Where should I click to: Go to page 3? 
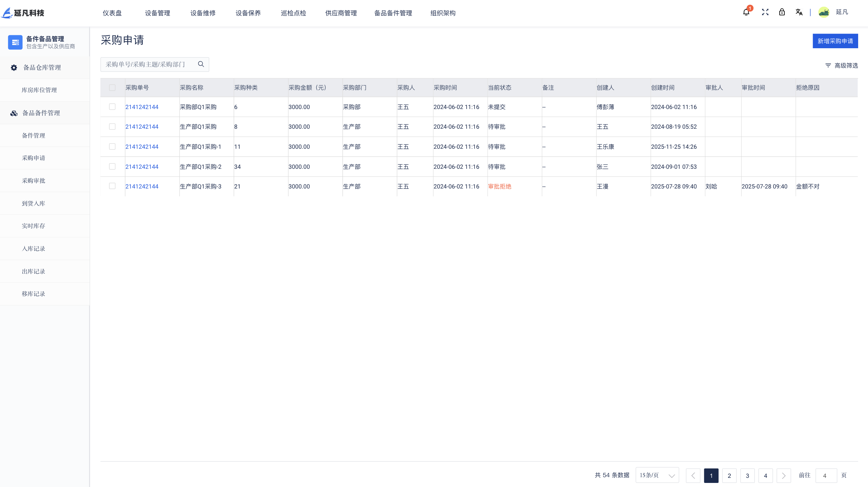click(x=747, y=475)
